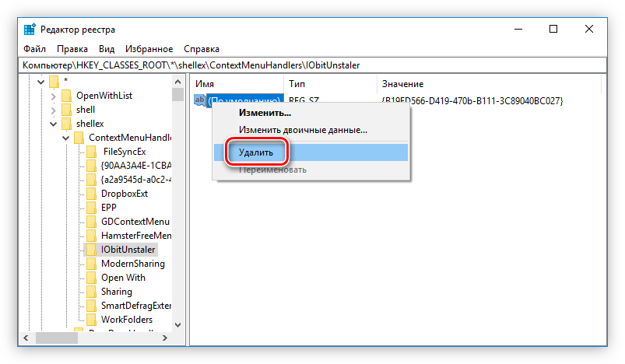Click the GDContextMenu folder icon
The width and height of the screenshot is (625, 364).
click(91, 222)
